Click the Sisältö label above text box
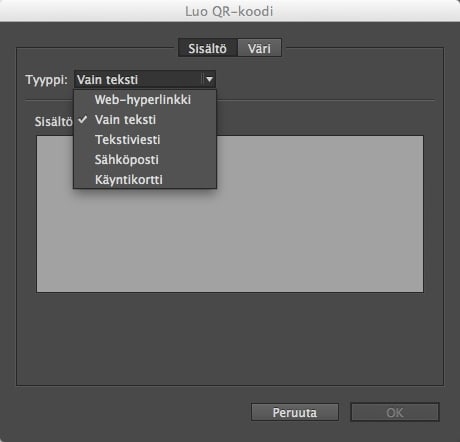The height and width of the screenshot is (442, 460). pyautogui.click(x=53, y=122)
